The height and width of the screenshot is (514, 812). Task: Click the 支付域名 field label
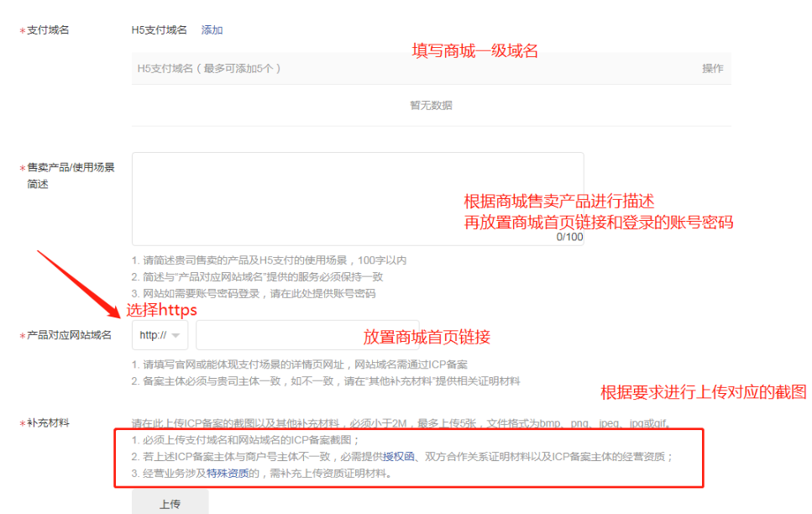48,30
